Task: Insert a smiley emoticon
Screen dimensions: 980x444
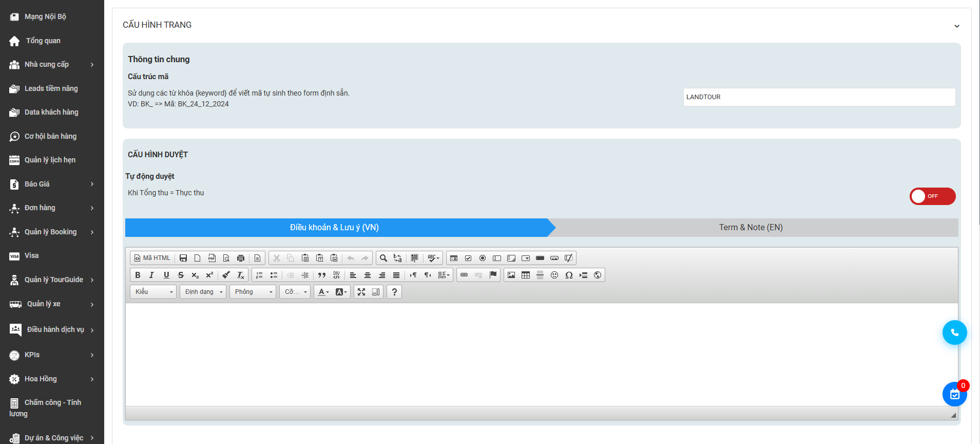Action: [554, 275]
